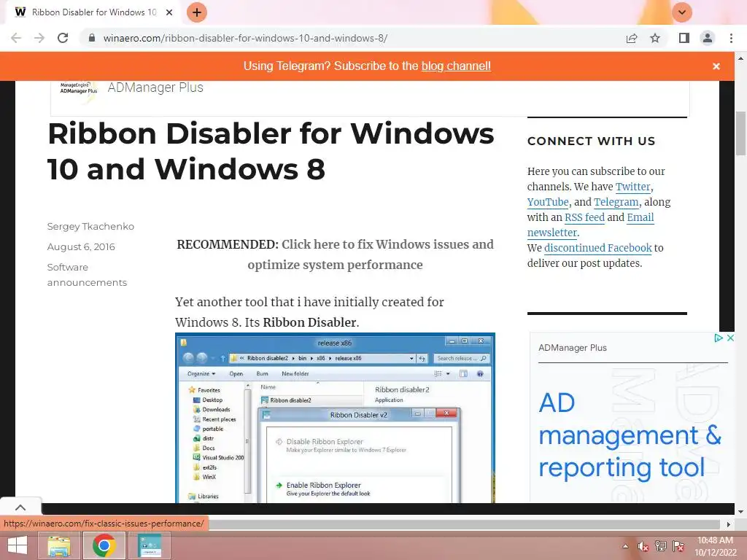Open the August 6, 2016 date link

(81, 246)
